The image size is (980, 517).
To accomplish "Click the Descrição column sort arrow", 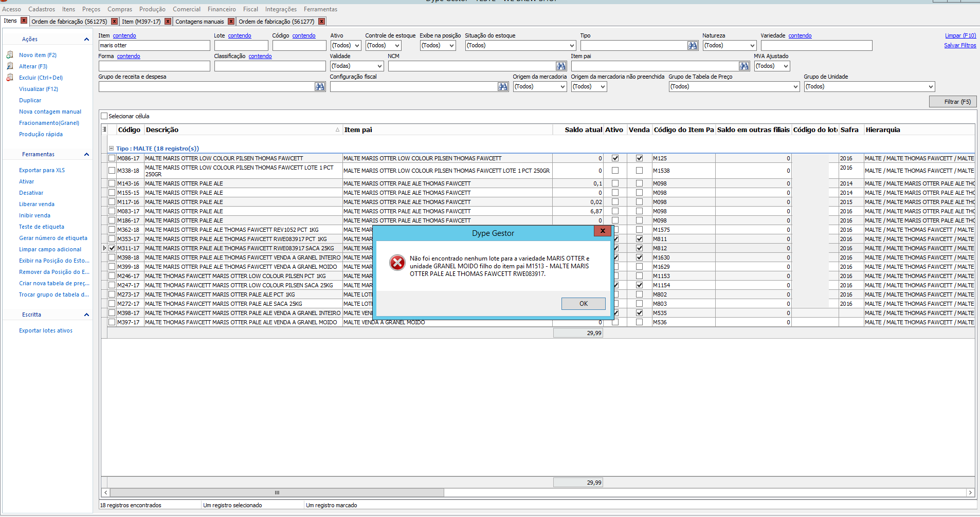I will pos(338,130).
